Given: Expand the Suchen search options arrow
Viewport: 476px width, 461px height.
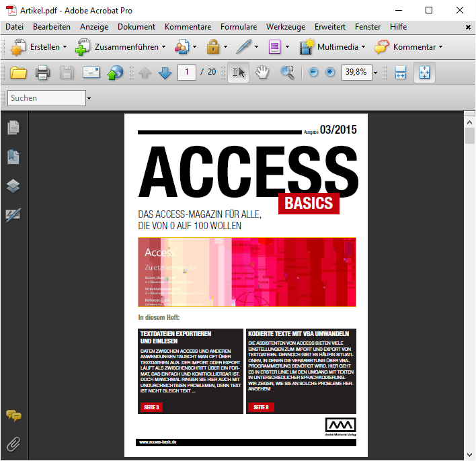Looking at the screenshot, I should 89,98.
